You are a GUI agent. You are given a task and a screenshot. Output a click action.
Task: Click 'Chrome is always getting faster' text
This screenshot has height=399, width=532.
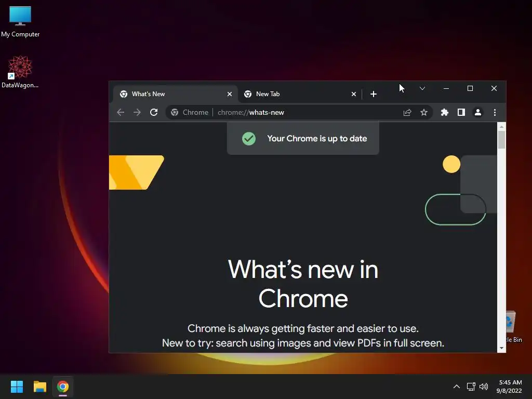[x=303, y=328]
